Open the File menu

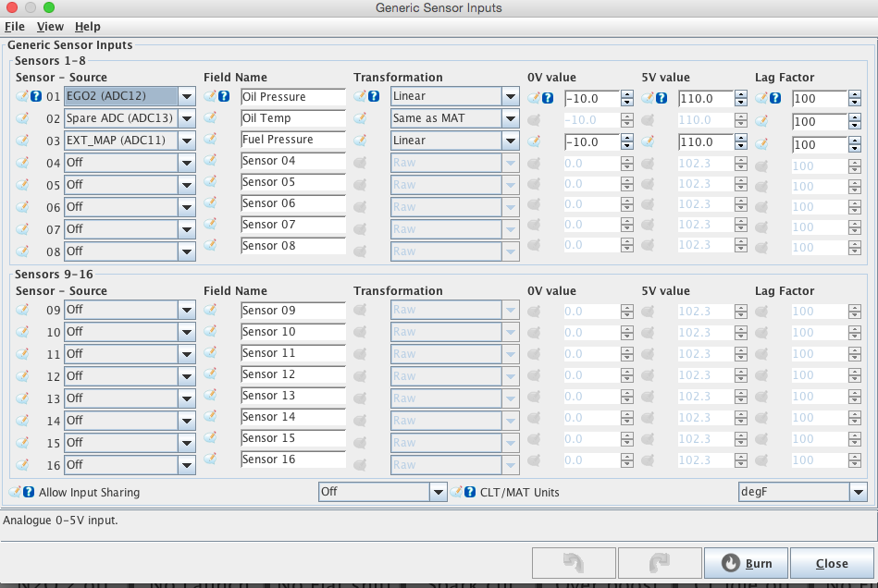(x=15, y=27)
